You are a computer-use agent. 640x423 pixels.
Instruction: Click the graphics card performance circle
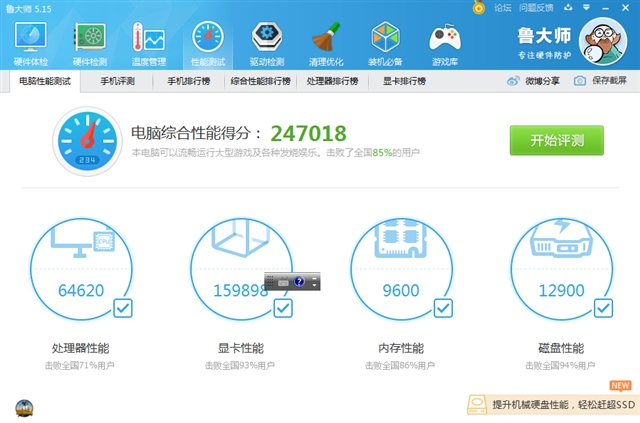coord(241,269)
